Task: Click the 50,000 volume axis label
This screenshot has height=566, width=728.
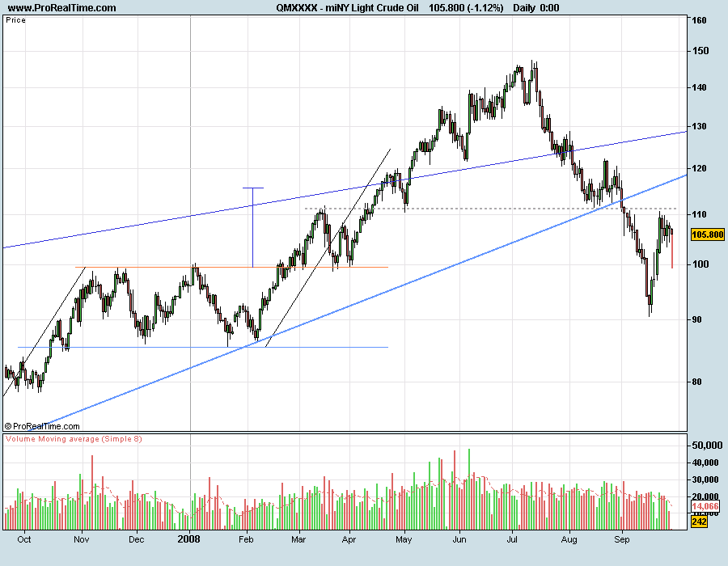Action: (x=707, y=446)
